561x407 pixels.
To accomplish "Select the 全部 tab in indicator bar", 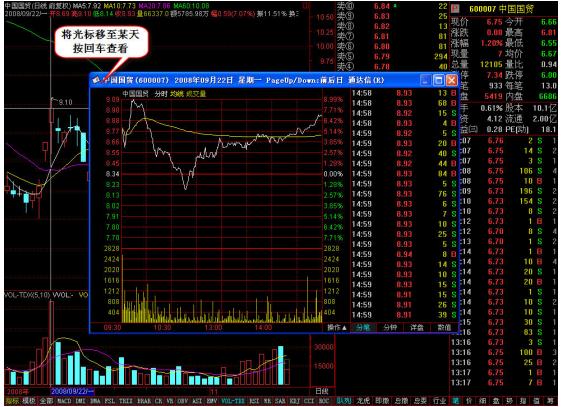I will (x=46, y=401).
